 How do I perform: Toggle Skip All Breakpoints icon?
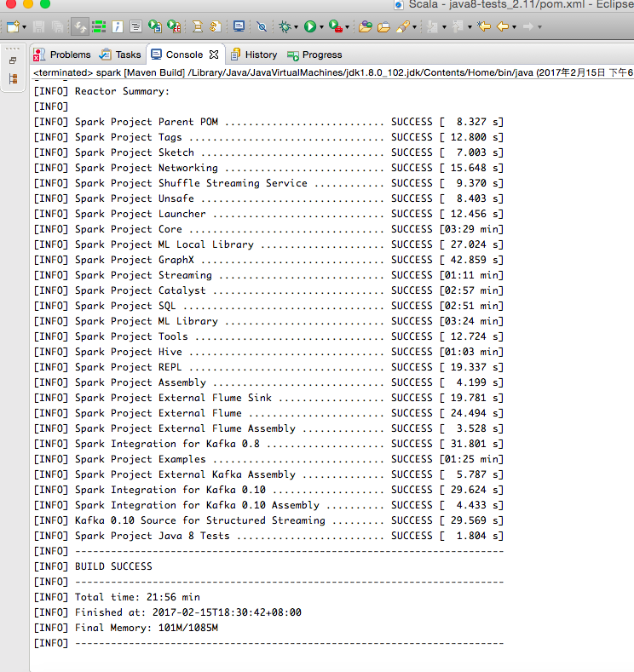click(x=262, y=27)
